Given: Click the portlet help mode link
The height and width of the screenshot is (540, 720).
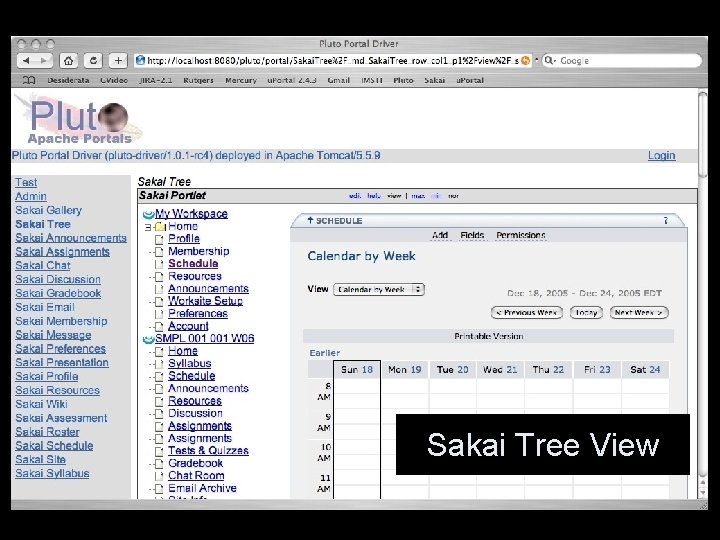Looking at the screenshot, I should [374, 196].
